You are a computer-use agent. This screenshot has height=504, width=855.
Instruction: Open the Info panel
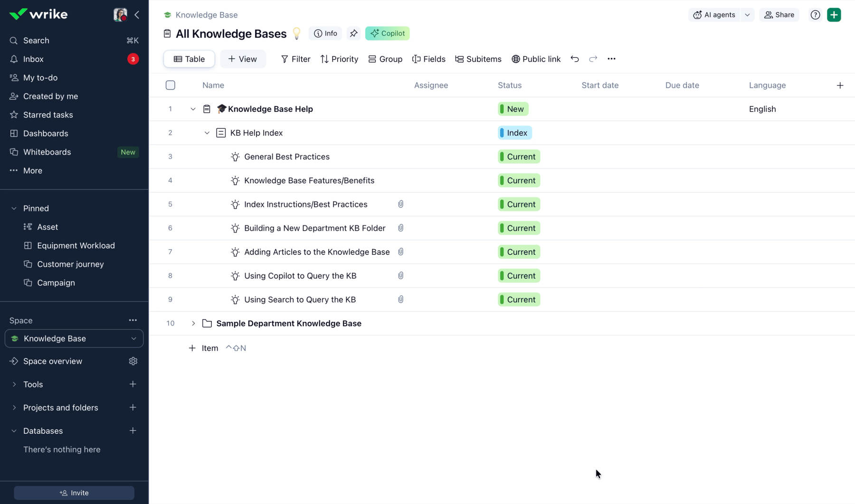click(x=325, y=33)
